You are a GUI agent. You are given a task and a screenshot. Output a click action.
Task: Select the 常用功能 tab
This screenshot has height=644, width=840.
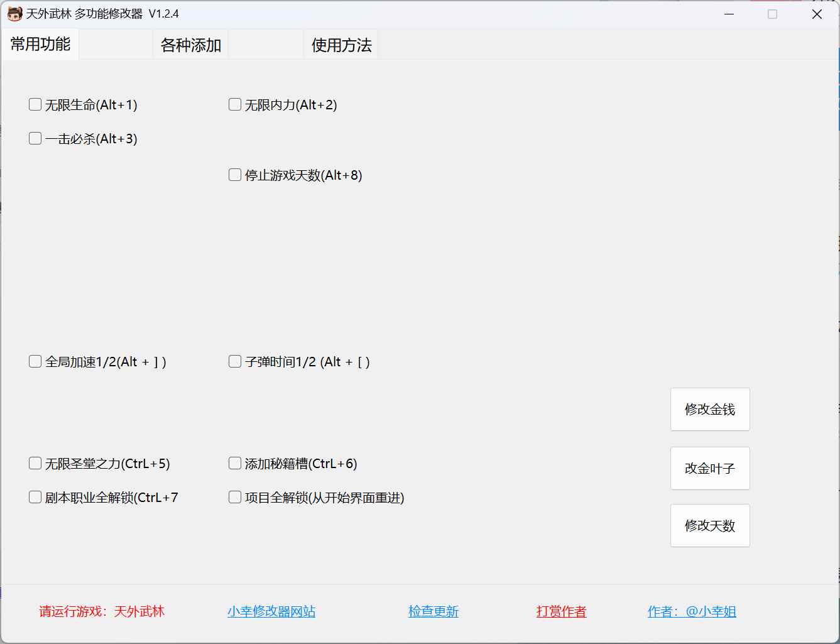click(40, 44)
